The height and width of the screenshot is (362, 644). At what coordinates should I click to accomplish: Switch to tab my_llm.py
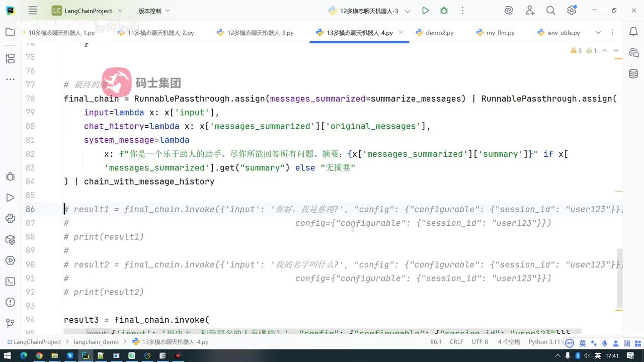(x=496, y=33)
